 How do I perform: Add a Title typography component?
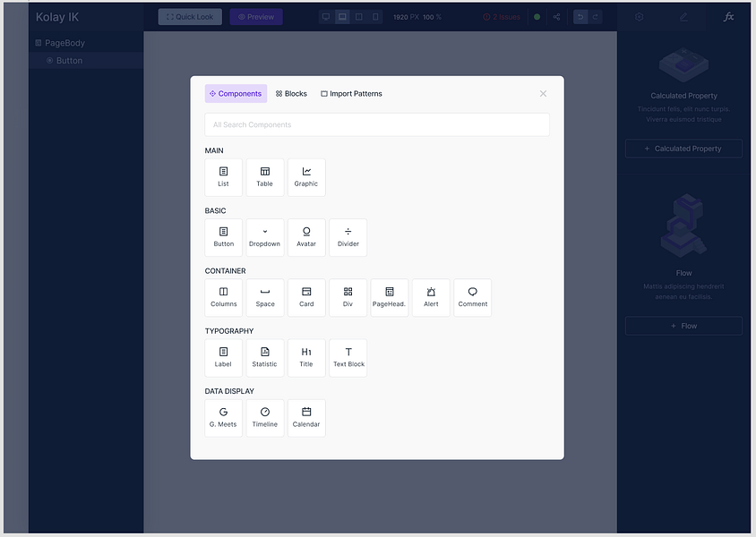(306, 357)
